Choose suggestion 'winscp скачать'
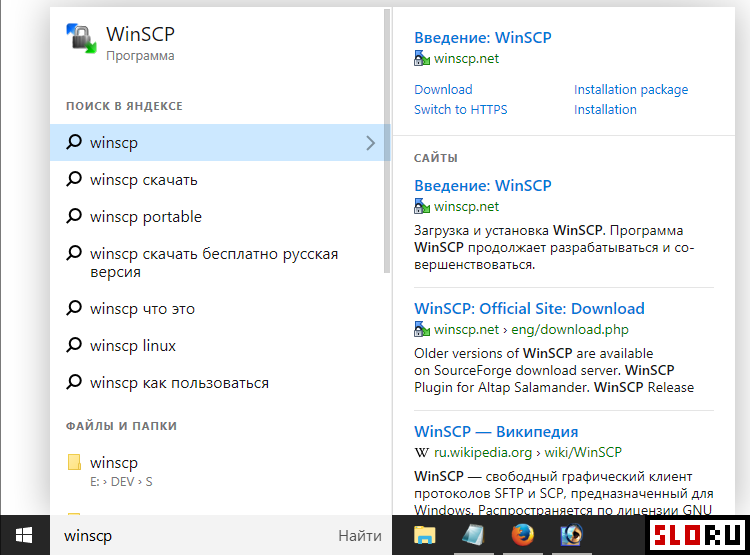The width and height of the screenshot is (750, 555). (143, 180)
